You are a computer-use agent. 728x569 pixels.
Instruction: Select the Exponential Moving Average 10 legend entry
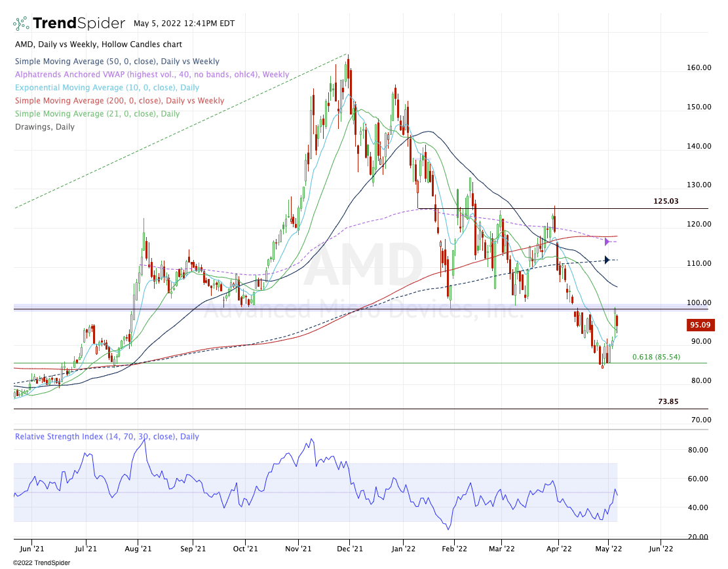(107, 87)
